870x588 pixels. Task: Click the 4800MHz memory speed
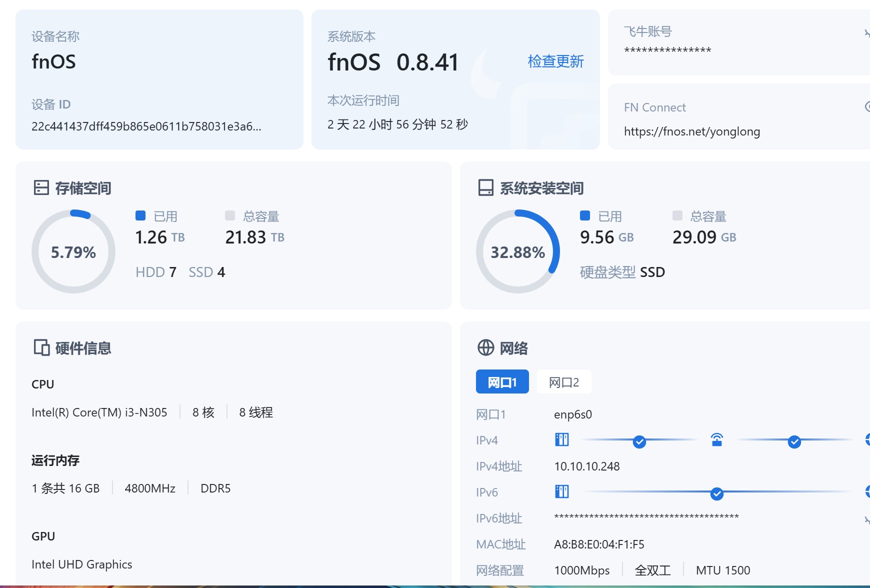click(x=150, y=488)
